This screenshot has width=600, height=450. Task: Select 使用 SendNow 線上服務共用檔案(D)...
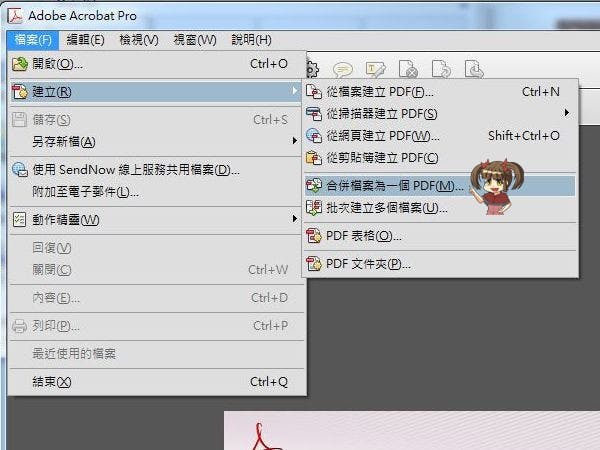click(x=157, y=170)
